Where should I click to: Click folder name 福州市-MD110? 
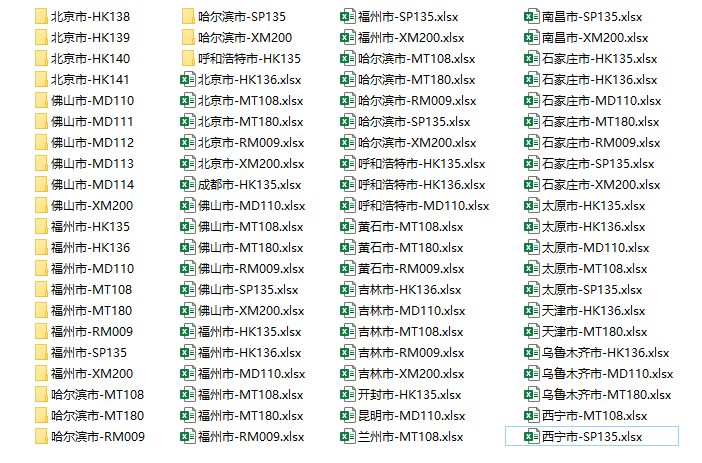pyautogui.click(x=92, y=269)
